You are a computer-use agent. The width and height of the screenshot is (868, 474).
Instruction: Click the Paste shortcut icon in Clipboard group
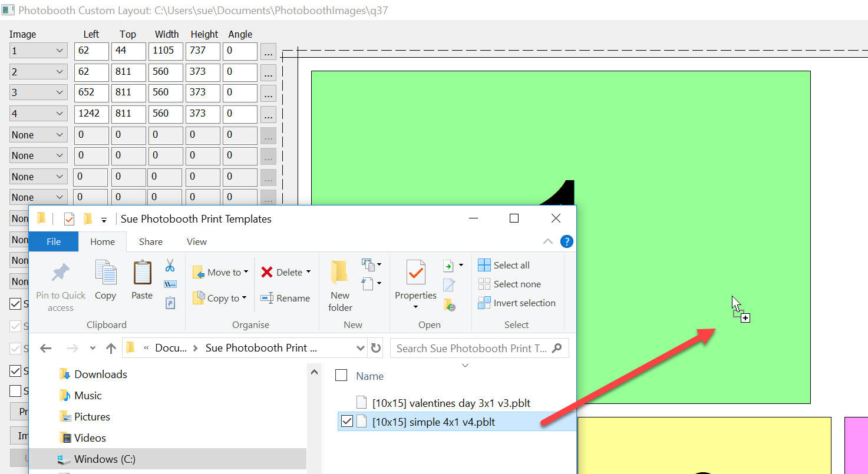[170, 303]
